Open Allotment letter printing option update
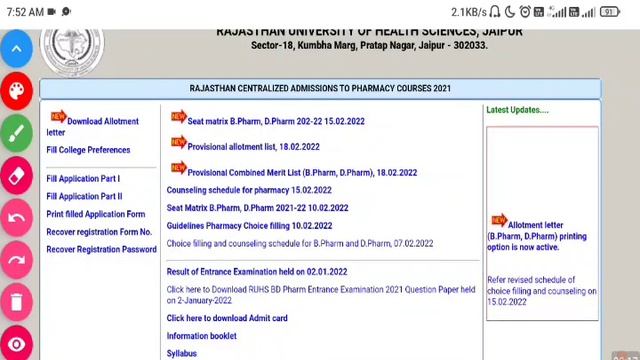The image size is (640, 360). point(537,236)
